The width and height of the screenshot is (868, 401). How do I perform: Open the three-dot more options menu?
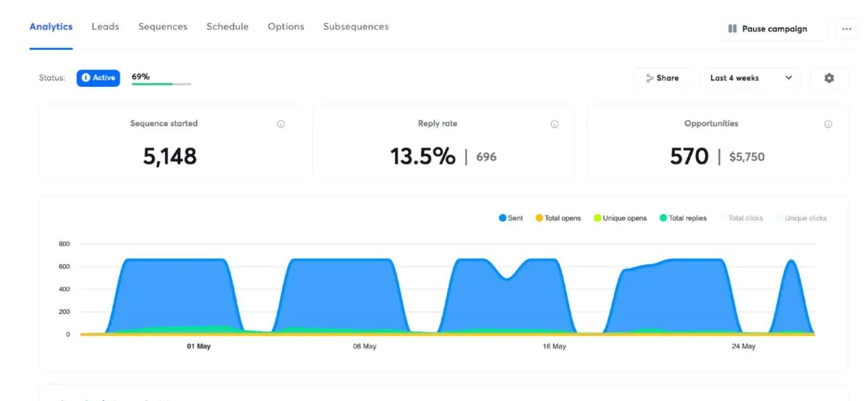click(847, 29)
